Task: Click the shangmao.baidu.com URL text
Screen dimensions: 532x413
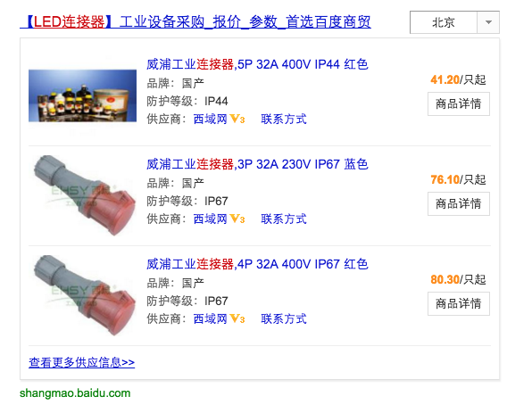Action: 75,393
